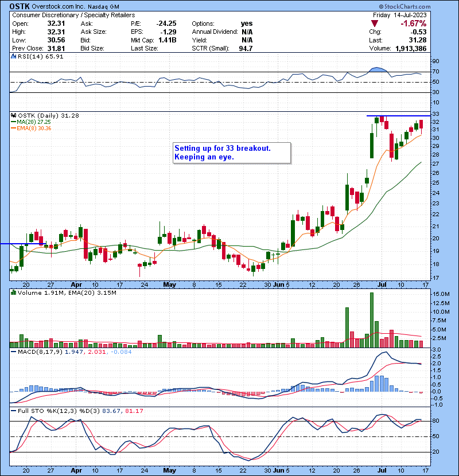Image resolution: width=459 pixels, height=476 pixels.
Task: Click Consumer Discretionary / Specialty Retailers sector text
Action: 73,15
